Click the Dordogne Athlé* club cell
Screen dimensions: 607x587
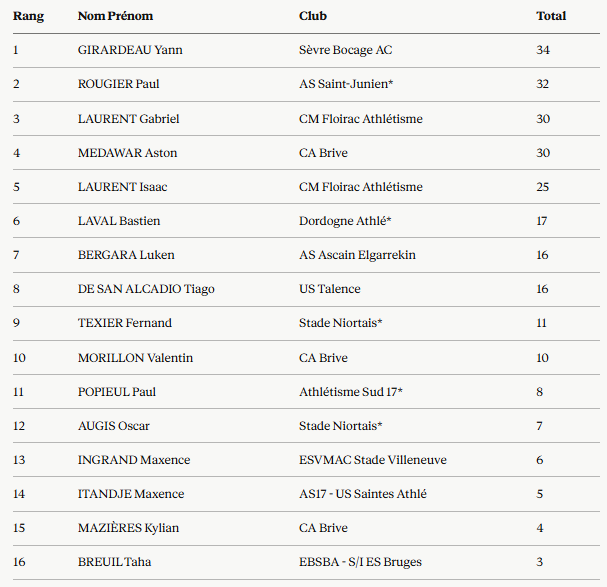pyautogui.click(x=345, y=221)
